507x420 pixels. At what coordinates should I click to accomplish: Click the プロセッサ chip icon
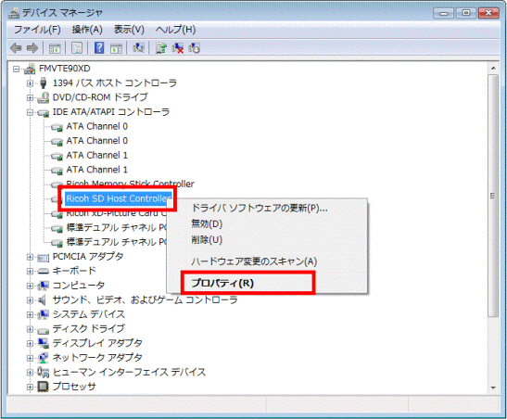click(x=43, y=387)
